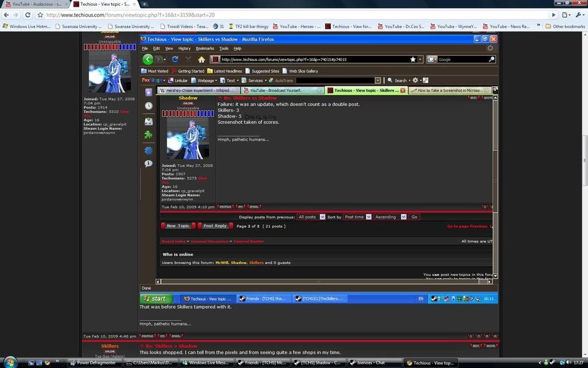Click the green XP start button in the screenshot
Viewport: 588px width, 368px height.
coord(156,298)
